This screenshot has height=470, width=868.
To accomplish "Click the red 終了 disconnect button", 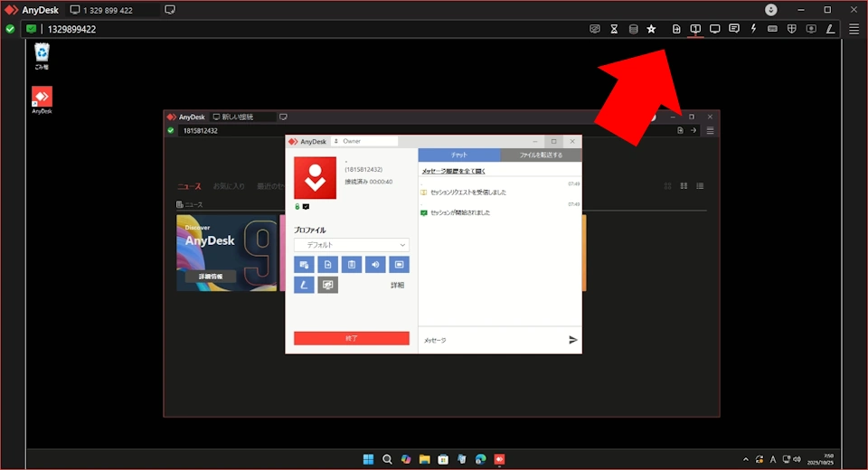I will 352,338.
